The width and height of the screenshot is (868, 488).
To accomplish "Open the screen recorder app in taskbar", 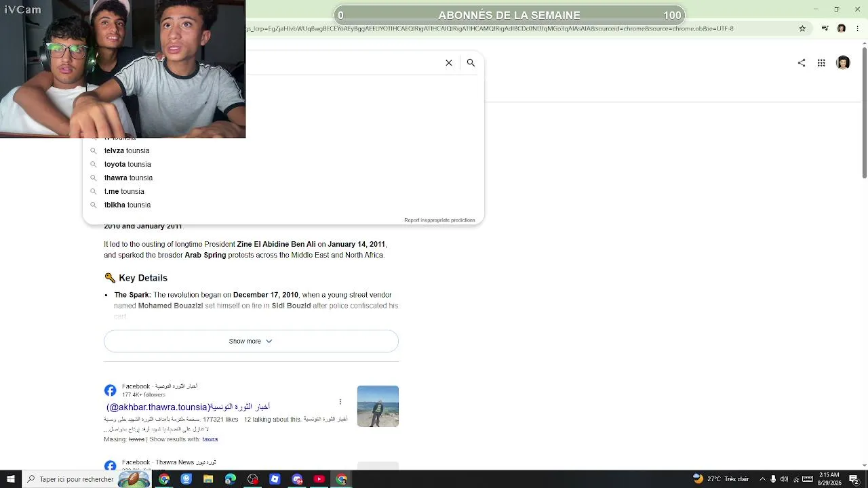I will [x=253, y=479].
